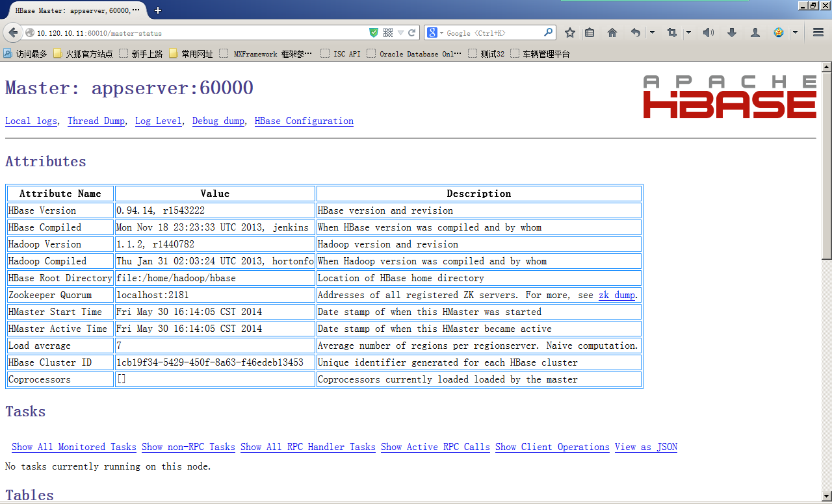Open the Local logs link
Image resolution: width=832 pixels, height=504 pixels.
coord(31,121)
